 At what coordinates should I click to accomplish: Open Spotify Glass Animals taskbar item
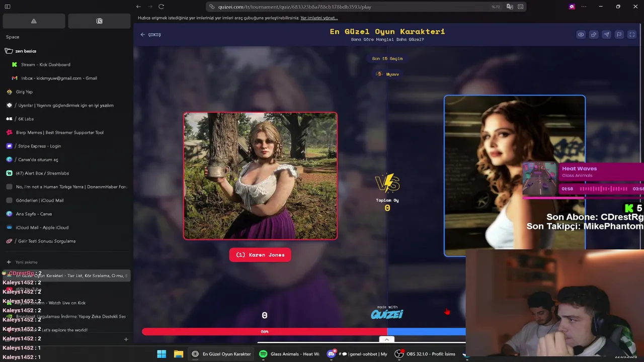[x=289, y=354]
